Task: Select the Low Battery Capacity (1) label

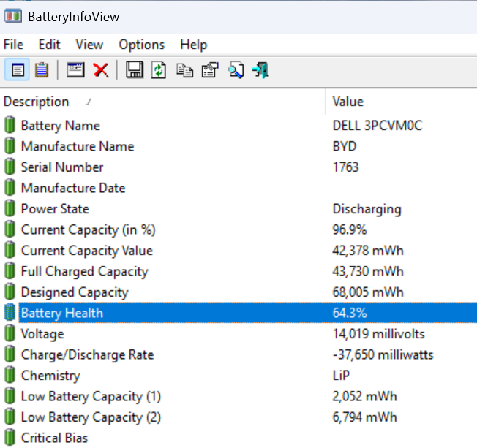Action: tap(91, 396)
